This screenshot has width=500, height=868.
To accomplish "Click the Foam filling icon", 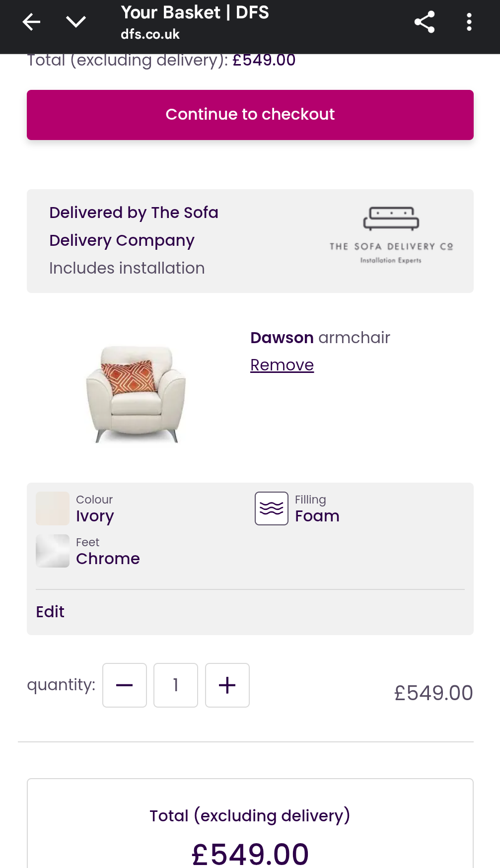I will pyautogui.click(x=272, y=508).
